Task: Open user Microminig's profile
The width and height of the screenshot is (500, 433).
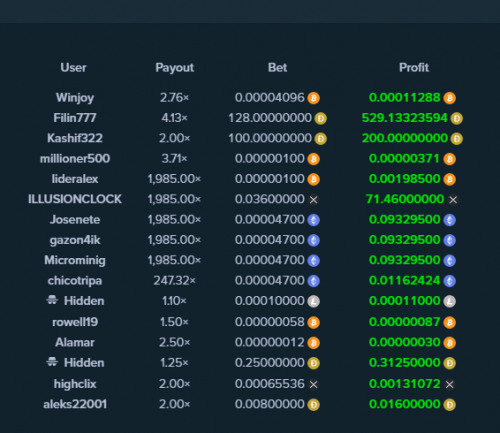Action: [x=75, y=260]
